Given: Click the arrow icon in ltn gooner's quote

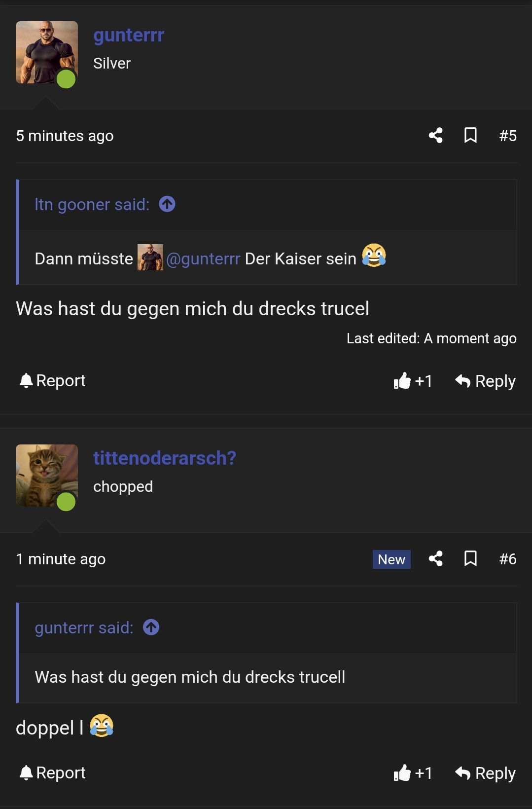Looking at the screenshot, I should [x=167, y=204].
